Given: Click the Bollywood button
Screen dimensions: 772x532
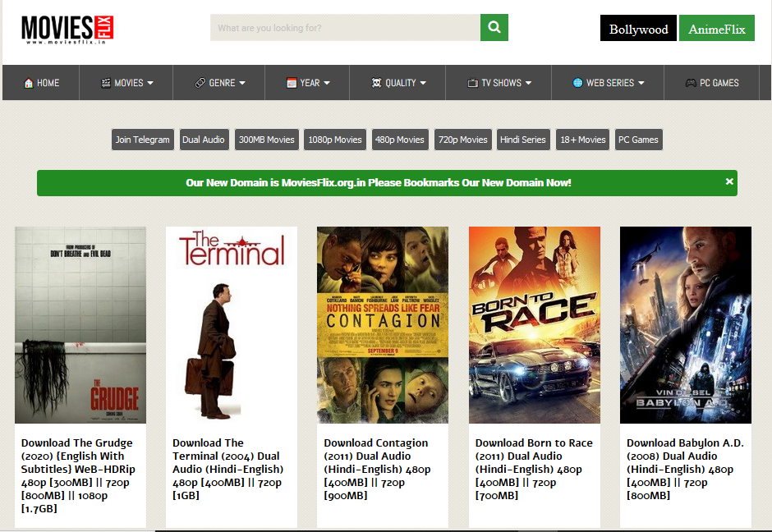Looking at the screenshot, I should (x=638, y=27).
